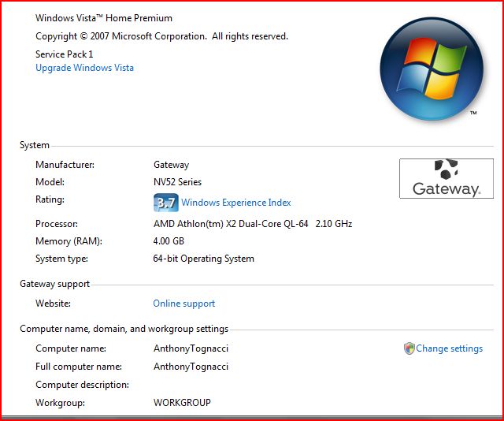Click the Gateway support section header
504x421 pixels.
[55, 284]
